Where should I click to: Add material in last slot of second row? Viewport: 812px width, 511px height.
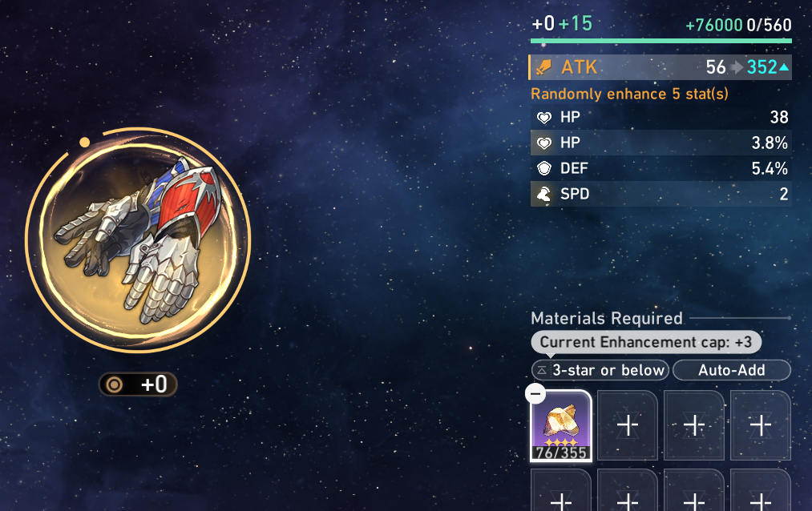tap(761, 490)
